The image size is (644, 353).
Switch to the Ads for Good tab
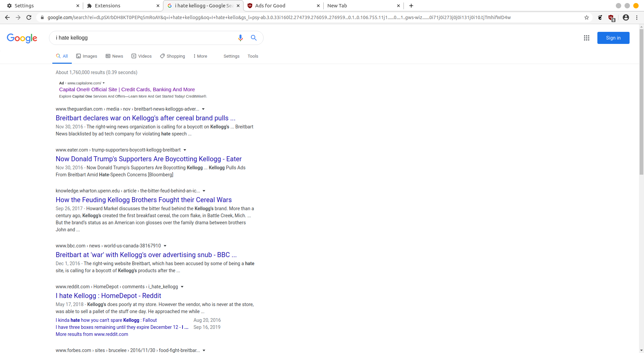click(x=283, y=6)
